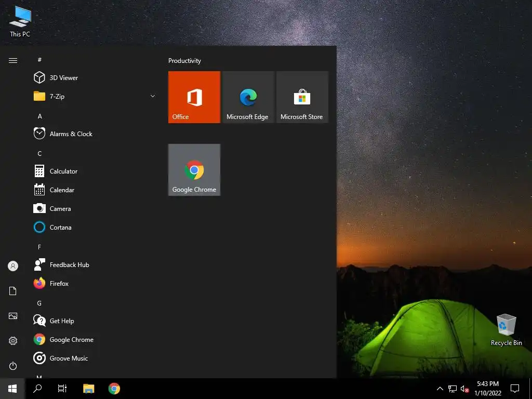This screenshot has width=532, height=399.
Task: Open File Explorer from the taskbar
Action: click(x=88, y=389)
